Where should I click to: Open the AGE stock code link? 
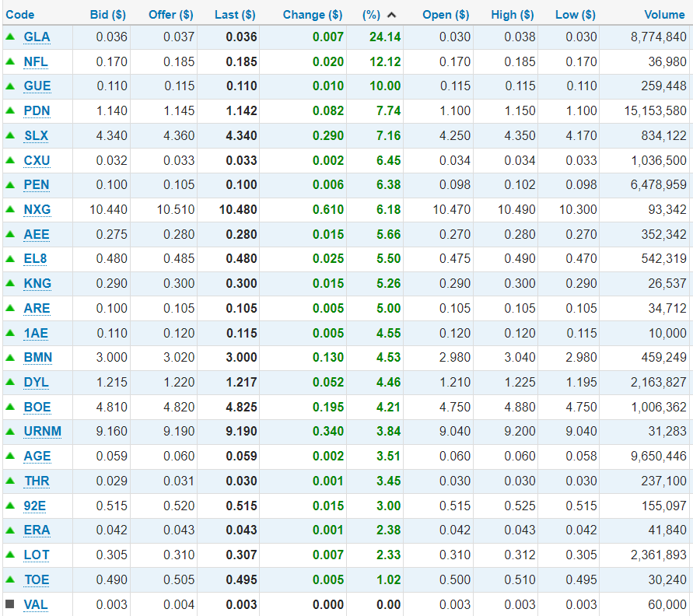tap(37, 456)
